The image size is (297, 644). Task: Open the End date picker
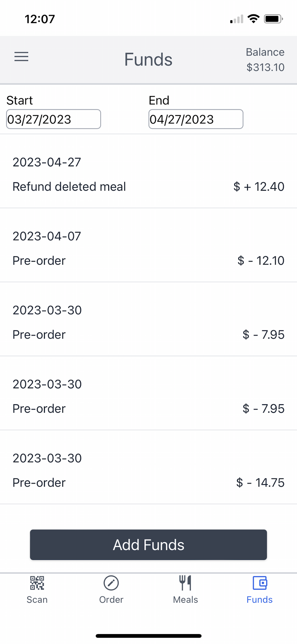point(196,119)
